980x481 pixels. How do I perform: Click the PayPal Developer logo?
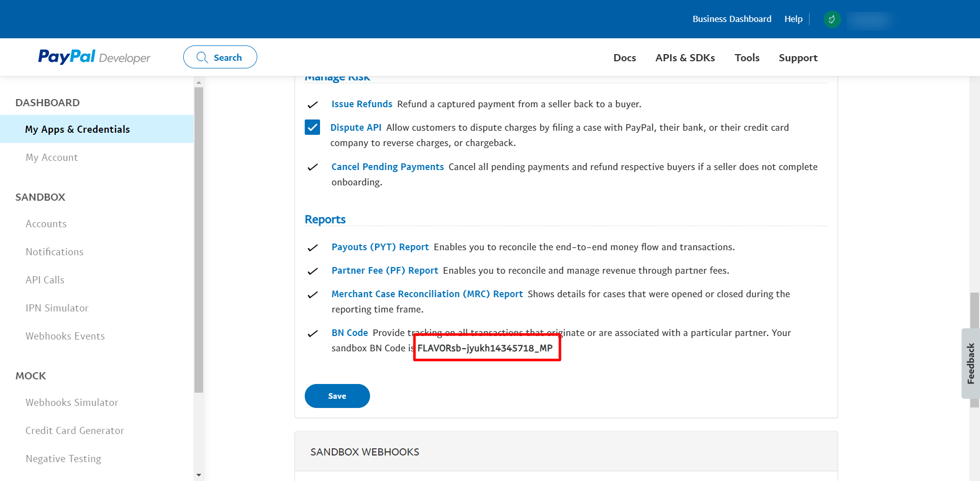tap(94, 57)
